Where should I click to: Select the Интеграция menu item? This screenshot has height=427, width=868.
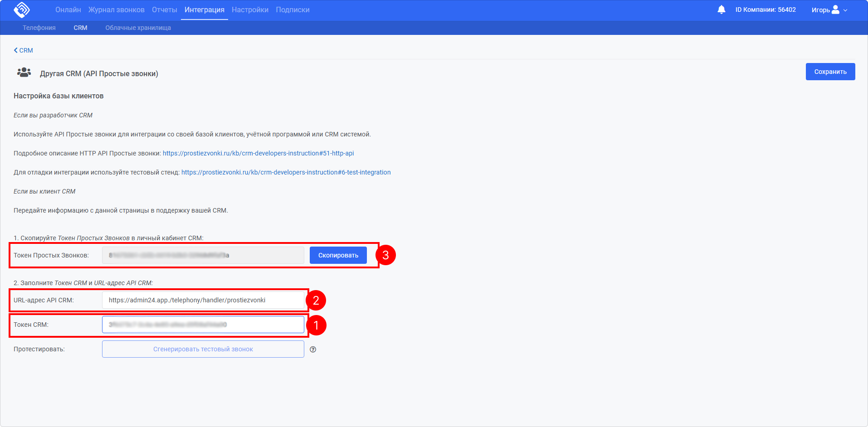pos(205,10)
